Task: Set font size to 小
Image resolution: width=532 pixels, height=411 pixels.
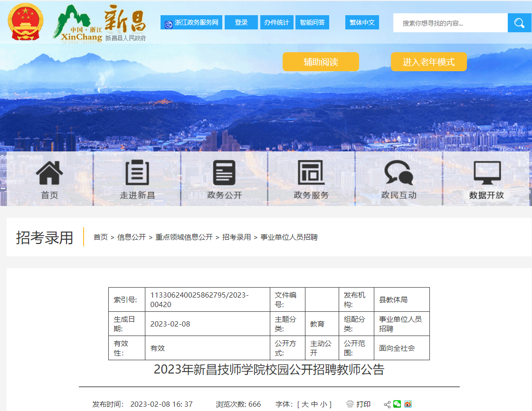Action: click(323, 404)
